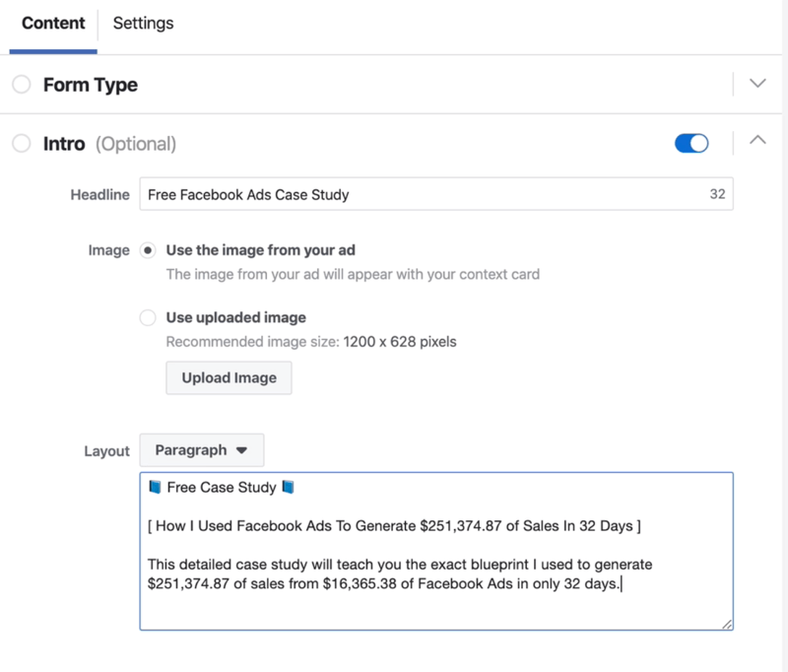788x672 pixels.
Task: Open the Settings tab
Action: point(143,23)
